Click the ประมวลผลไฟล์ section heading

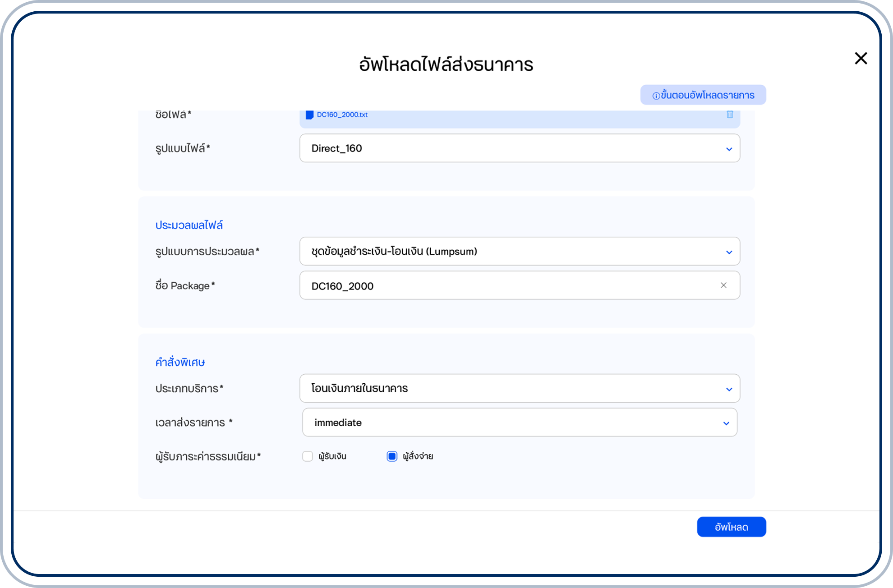pos(189,225)
